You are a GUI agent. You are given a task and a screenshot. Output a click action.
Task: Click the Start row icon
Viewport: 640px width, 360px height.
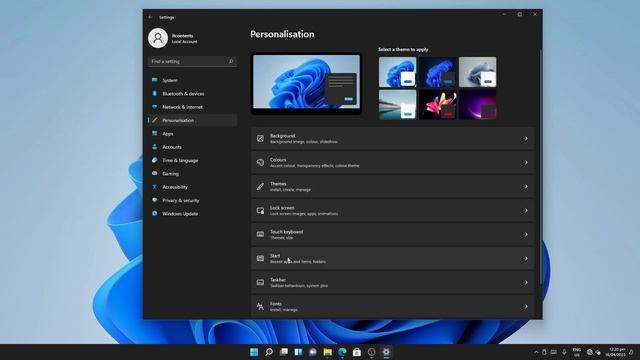pyautogui.click(x=260, y=258)
